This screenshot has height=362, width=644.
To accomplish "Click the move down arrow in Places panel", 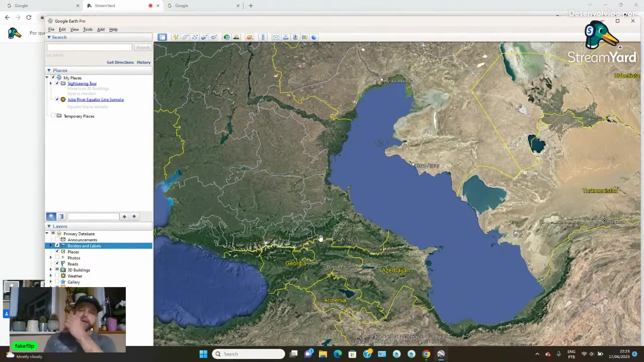I will click(134, 216).
